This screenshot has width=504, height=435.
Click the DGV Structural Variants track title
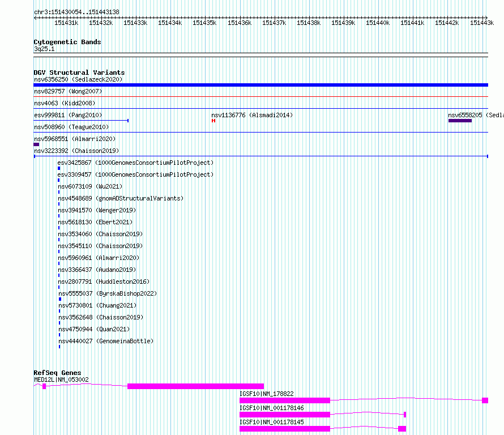pos(79,72)
